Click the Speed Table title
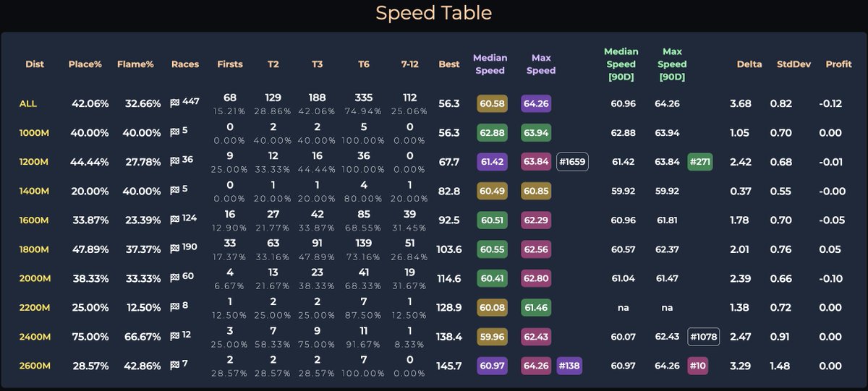This screenshot has height=391, width=868. click(434, 13)
